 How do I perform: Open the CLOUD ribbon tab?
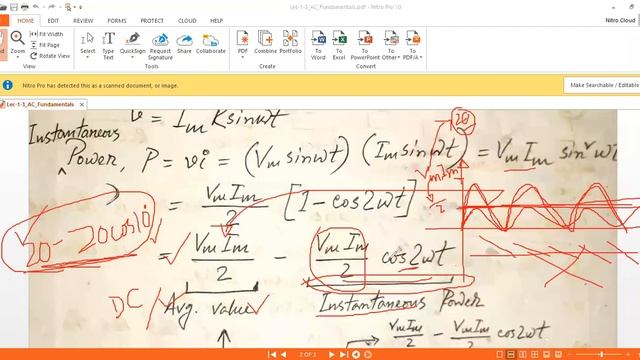[187, 20]
